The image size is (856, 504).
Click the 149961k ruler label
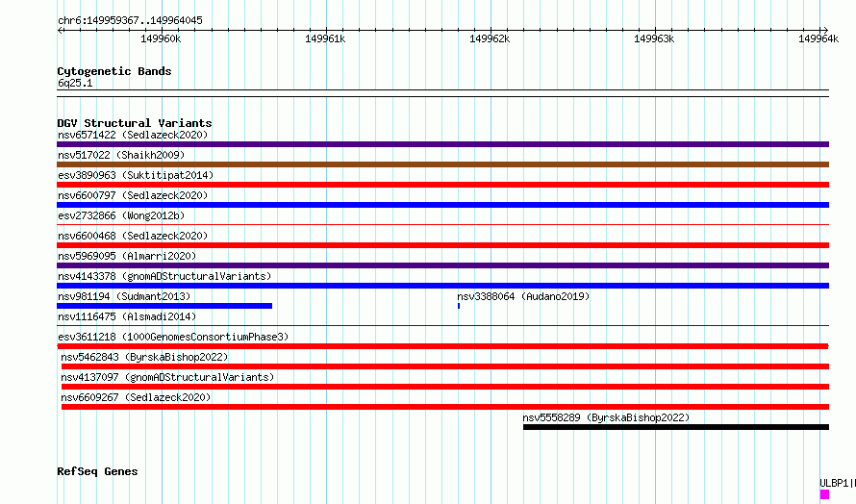pyautogui.click(x=325, y=38)
